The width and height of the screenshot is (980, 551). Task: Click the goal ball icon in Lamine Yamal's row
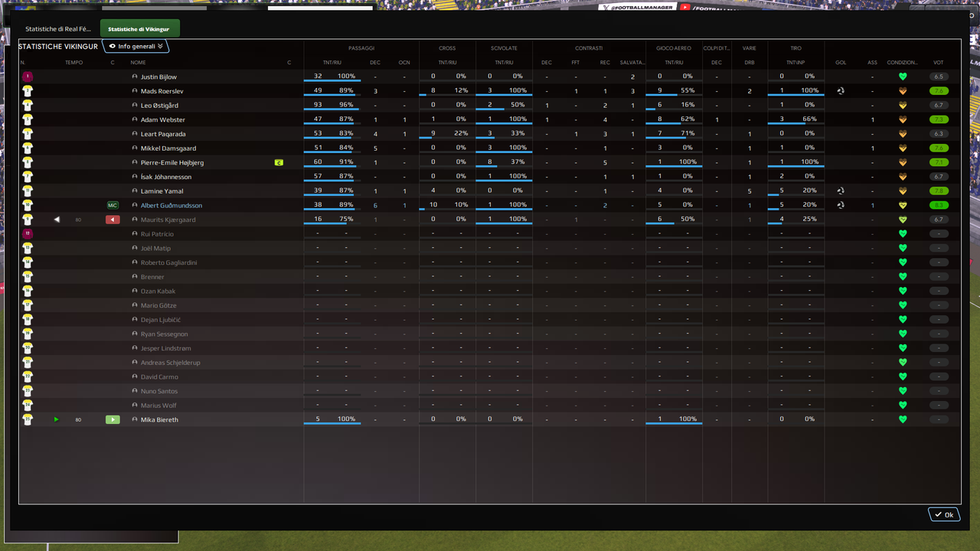coord(841,191)
